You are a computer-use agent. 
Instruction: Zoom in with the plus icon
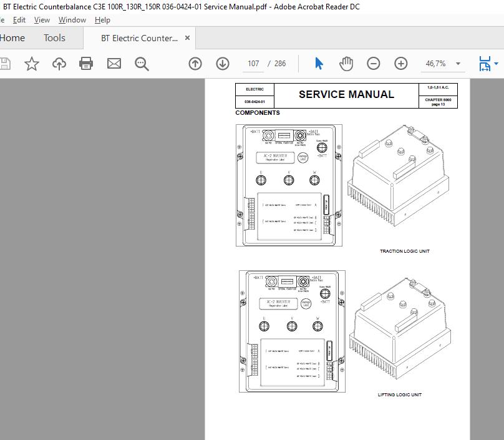(401, 64)
